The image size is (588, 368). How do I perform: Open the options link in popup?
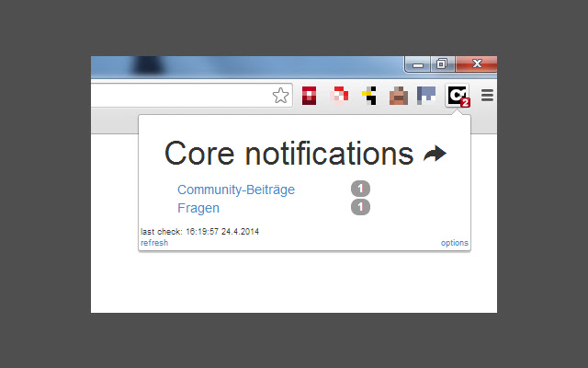tap(455, 243)
